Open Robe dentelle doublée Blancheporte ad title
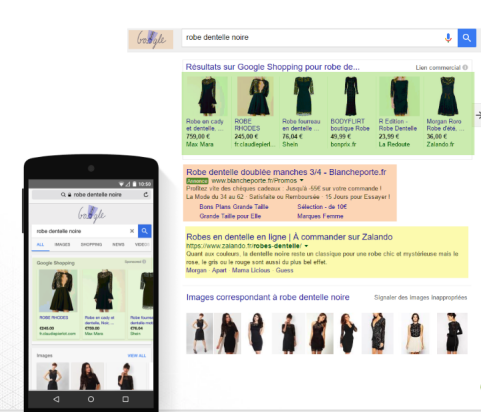This screenshot has width=482, height=412. click(286, 172)
